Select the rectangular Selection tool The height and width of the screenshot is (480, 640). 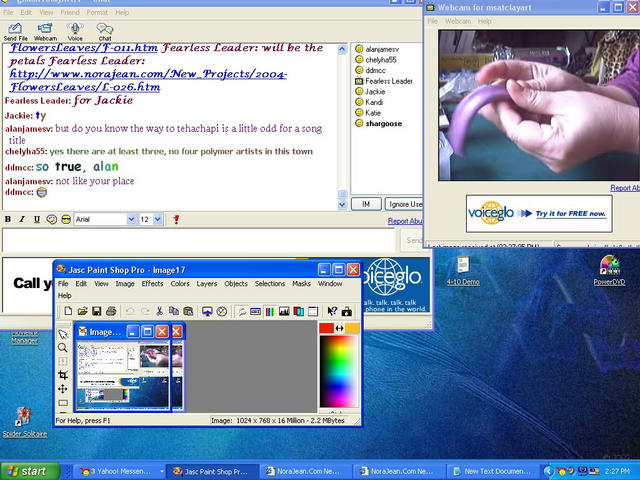click(x=63, y=403)
